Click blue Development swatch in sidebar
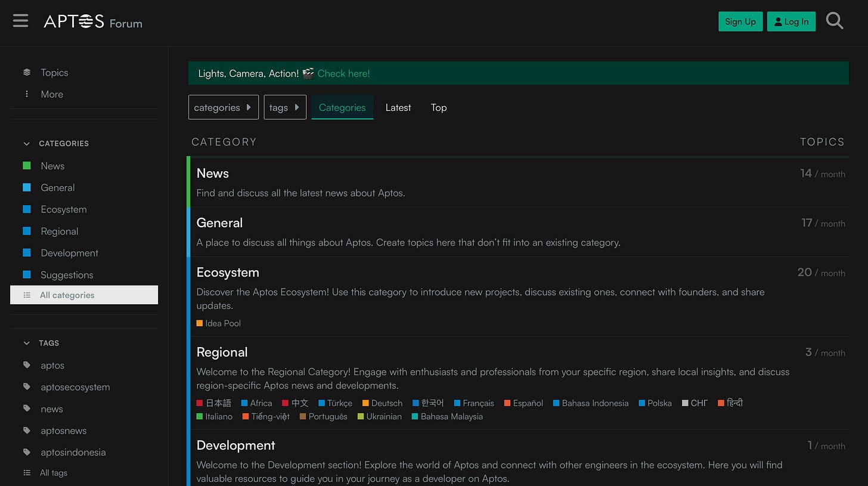The height and width of the screenshot is (486, 868). [x=27, y=253]
